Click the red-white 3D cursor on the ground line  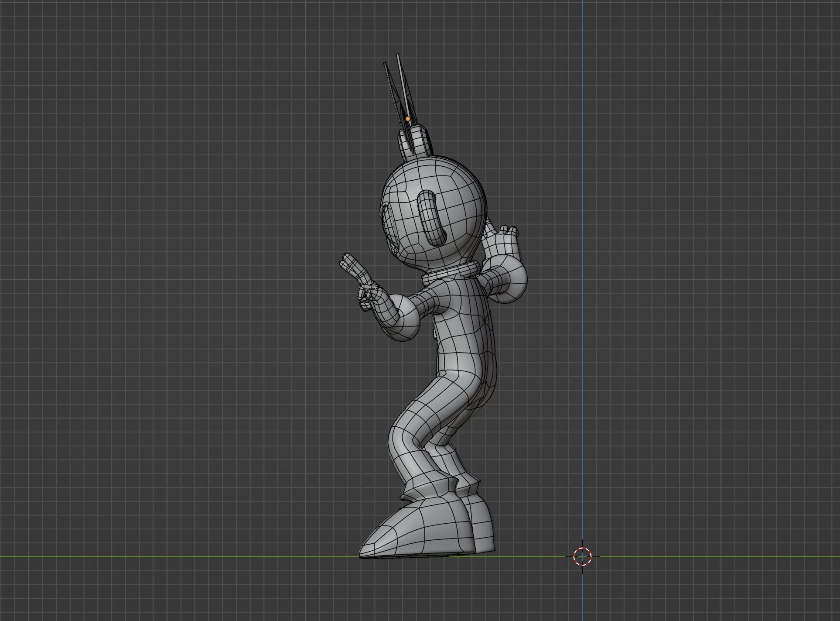pos(582,556)
